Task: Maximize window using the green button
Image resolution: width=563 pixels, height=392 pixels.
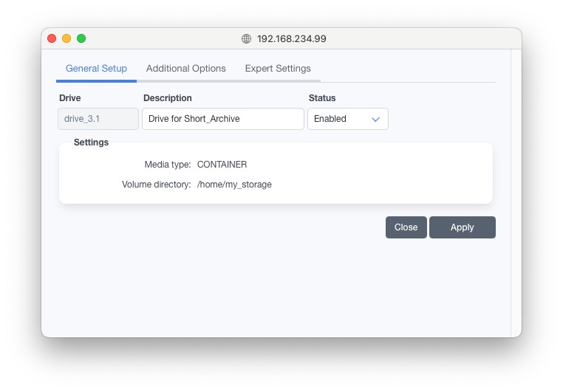Action: pos(81,38)
